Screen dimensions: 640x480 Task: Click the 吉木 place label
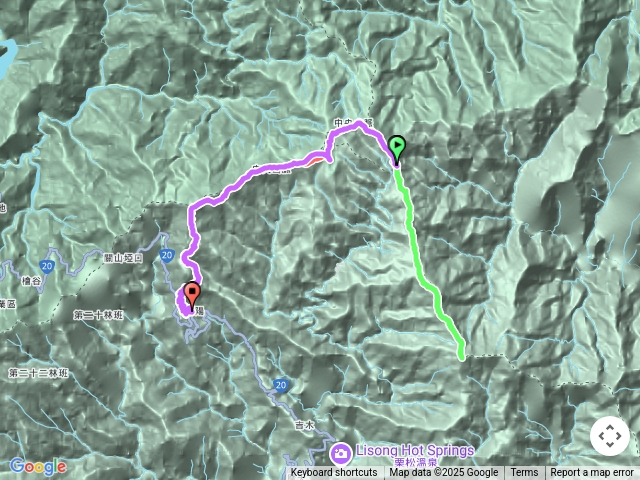pyautogui.click(x=305, y=425)
